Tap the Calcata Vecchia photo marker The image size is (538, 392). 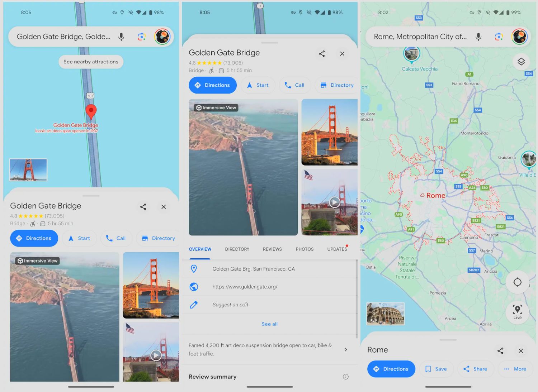[x=411, y=54]
